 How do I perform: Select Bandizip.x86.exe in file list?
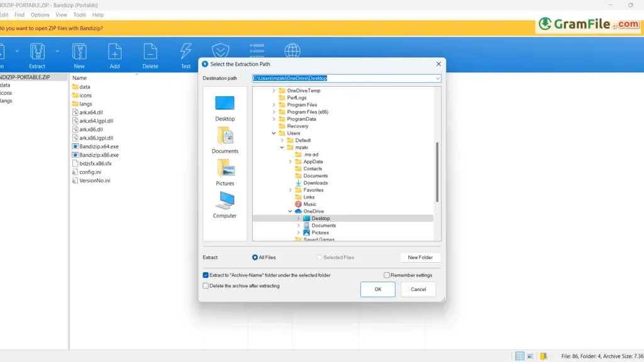coord(96,155)
